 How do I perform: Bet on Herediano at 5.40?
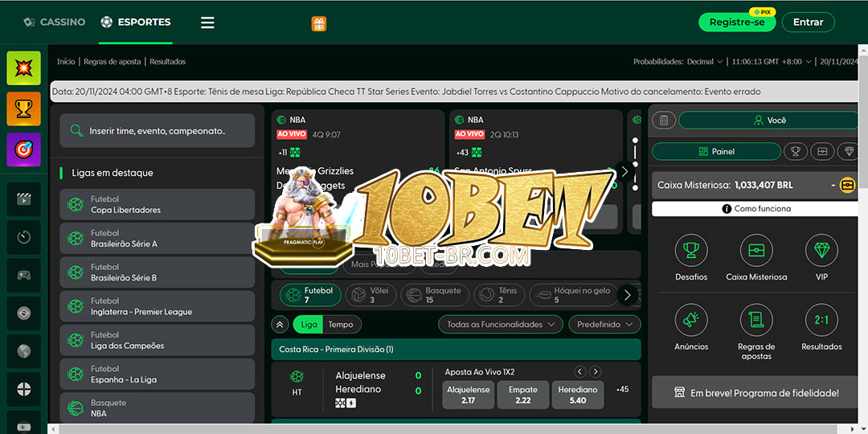pyautogui.click(x=578, y=395)
